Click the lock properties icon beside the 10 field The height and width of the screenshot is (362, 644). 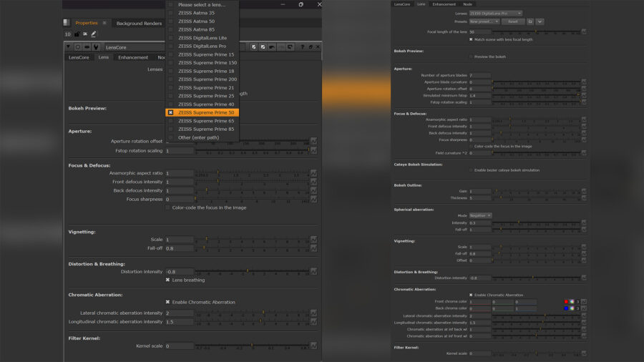click(x=77, y=34)
